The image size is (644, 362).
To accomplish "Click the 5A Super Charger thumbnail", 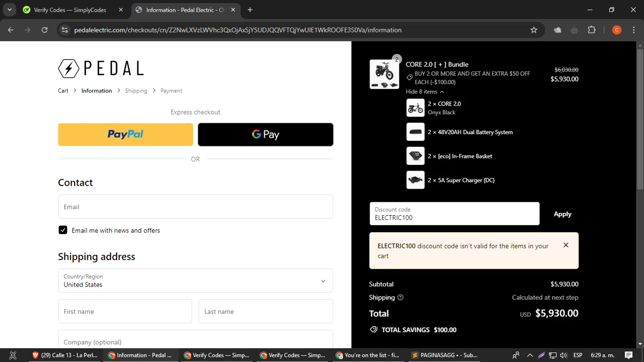I will (416, 180).
